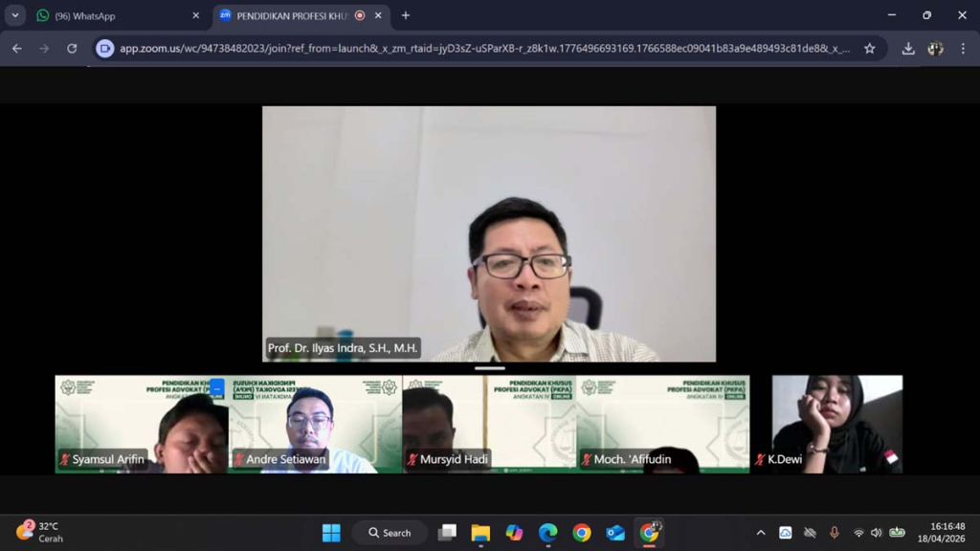Click the microphone indicator in system tray
980x551 pixels.
(x=834, y=533)
